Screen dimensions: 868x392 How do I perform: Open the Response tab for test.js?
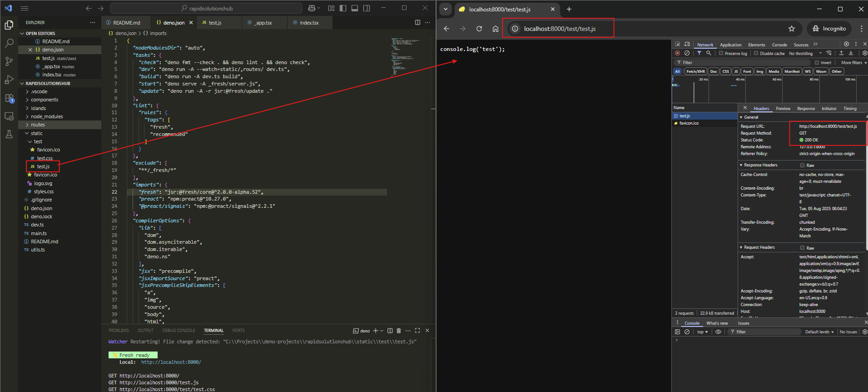pyautogui.click(x=806, y=109)
